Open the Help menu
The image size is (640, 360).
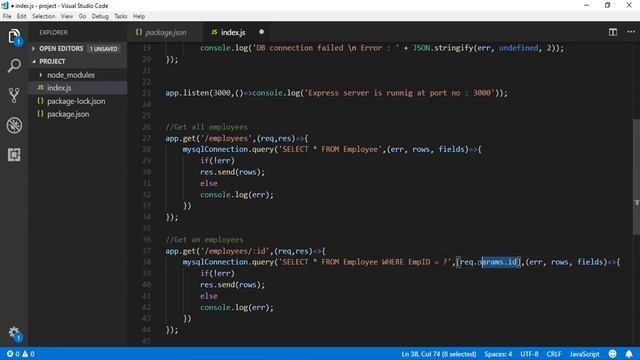pos(139,16)
